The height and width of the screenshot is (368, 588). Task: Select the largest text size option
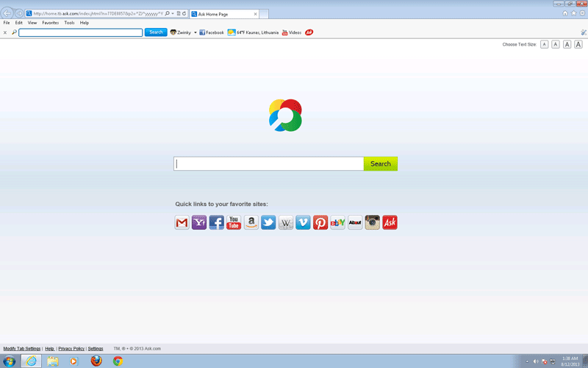(x=578, y=45)
